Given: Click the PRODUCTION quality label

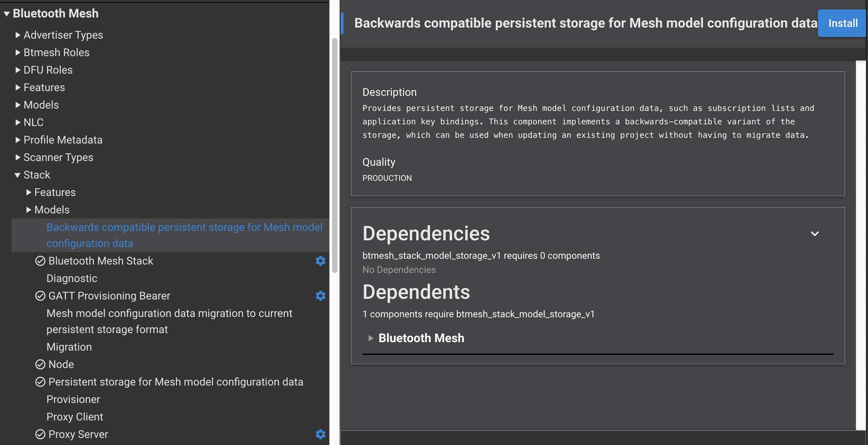Looking at the screenshot, I should pos(387,178).
